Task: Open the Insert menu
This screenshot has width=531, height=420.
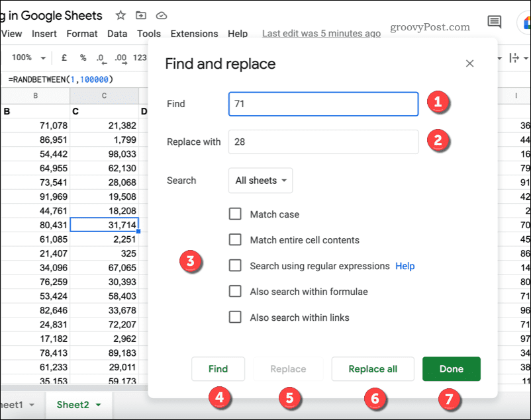Action: coord(44,34)
